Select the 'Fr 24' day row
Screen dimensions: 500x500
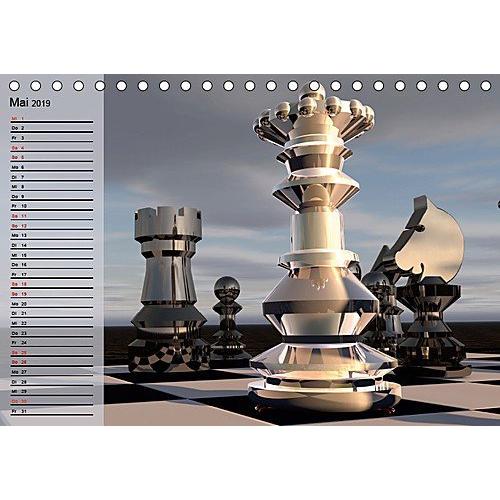pos(52,343)
